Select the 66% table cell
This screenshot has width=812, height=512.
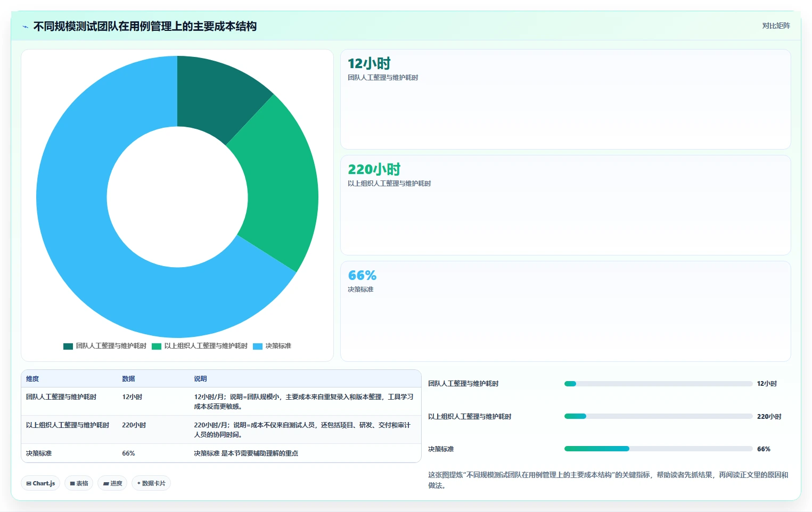(128, 453)
